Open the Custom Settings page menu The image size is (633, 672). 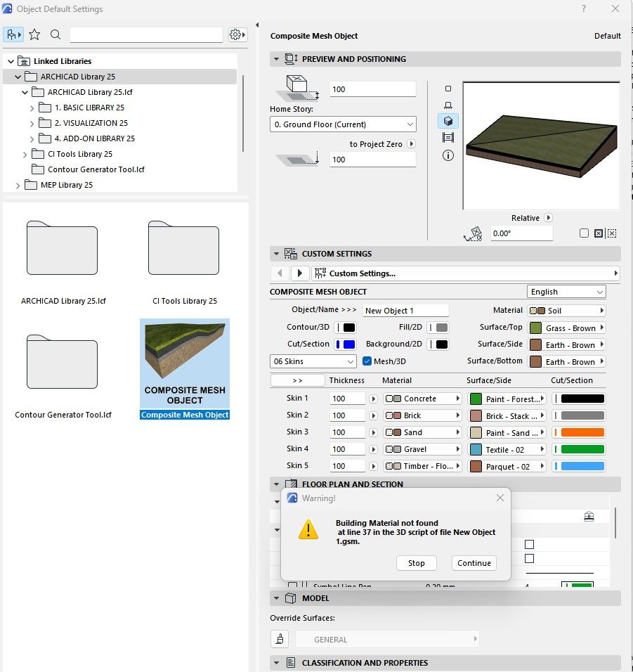click(x=466, y=273)
